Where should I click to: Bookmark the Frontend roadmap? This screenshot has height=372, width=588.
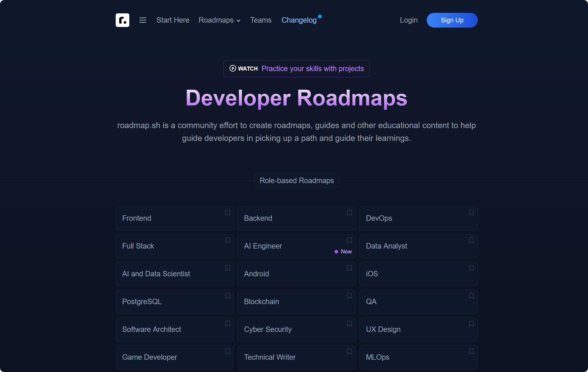pos(228,213)
